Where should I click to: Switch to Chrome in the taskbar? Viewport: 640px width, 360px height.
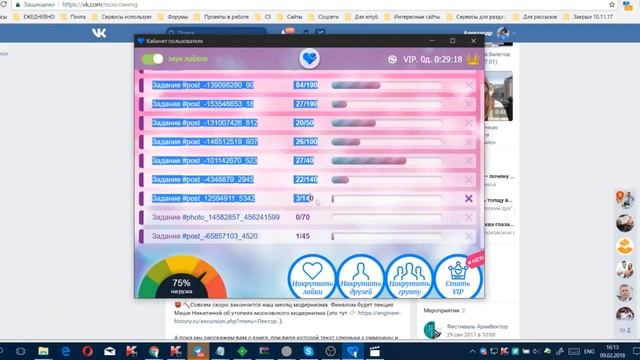pyautogui.click(x=154, y=351)
